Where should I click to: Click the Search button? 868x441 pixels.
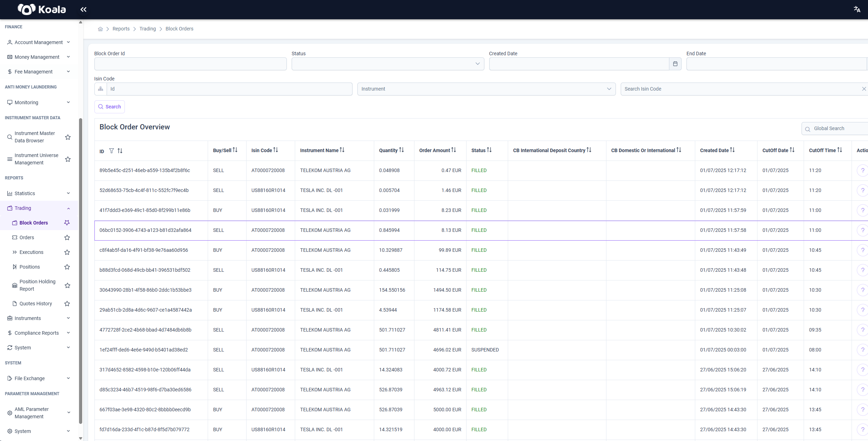coord(109,107)
